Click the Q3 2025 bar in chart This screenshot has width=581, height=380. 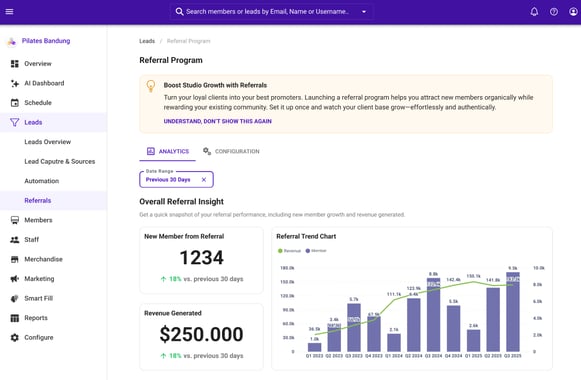click(512, 312)
